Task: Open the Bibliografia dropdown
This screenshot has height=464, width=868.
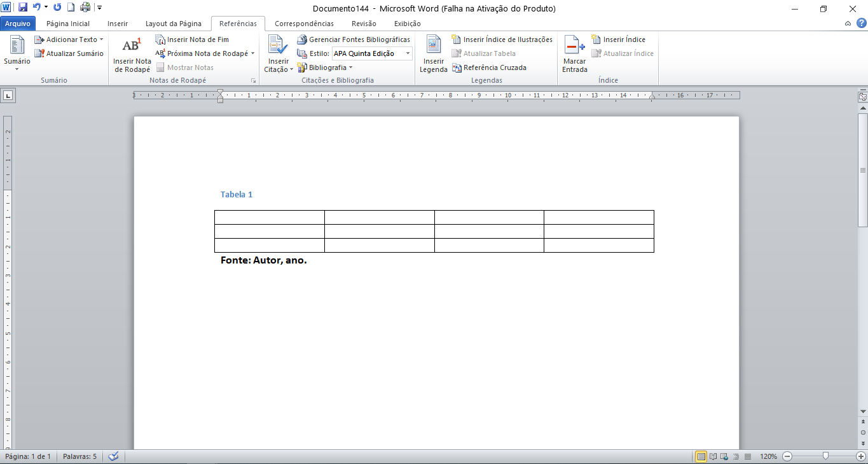Action: [324, 67]
